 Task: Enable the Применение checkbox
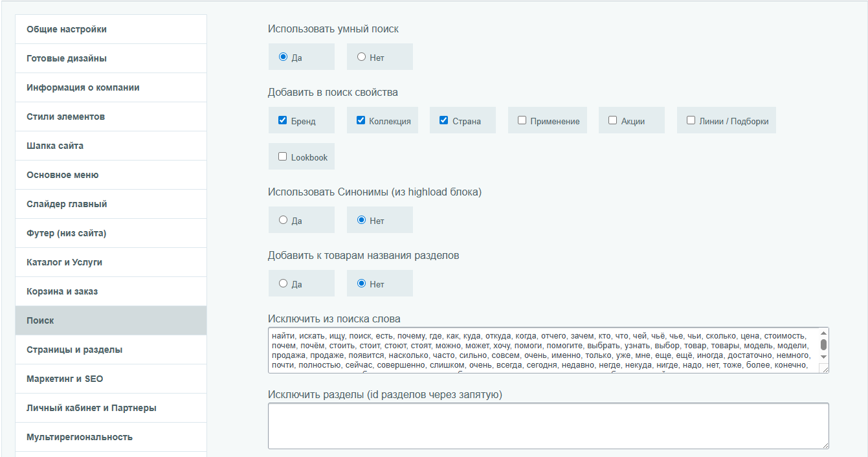click(522, 120)
